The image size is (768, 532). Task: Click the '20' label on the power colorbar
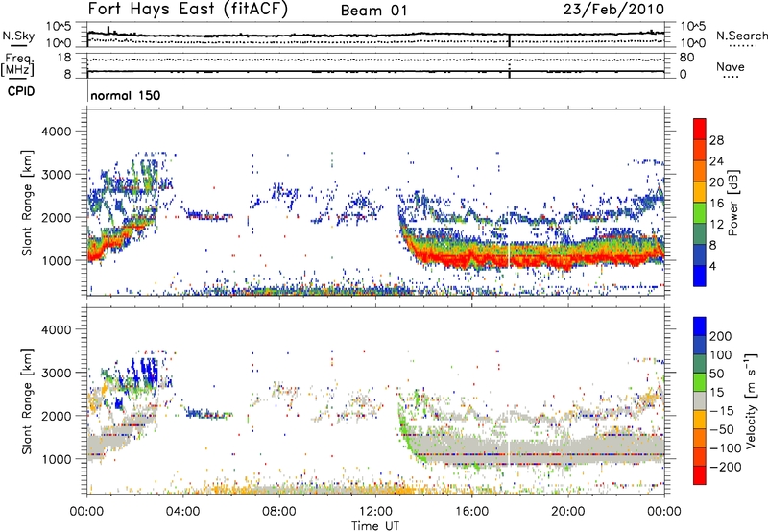point(716,182)
